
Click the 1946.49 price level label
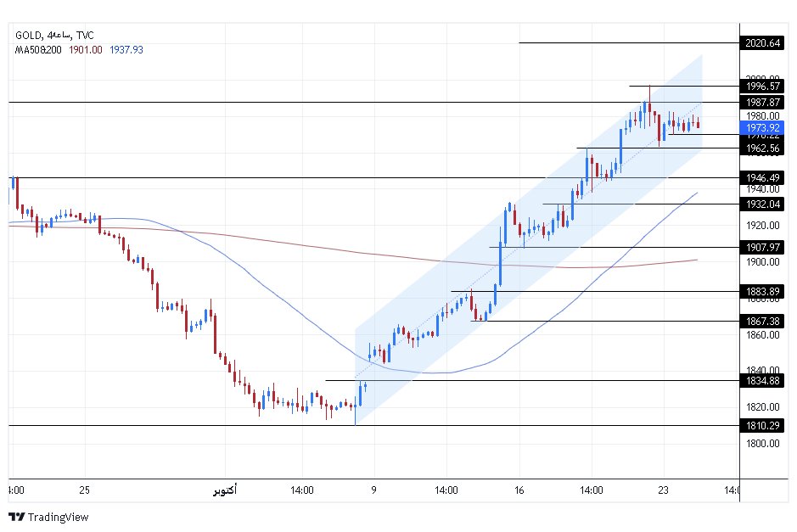[761, 178]
